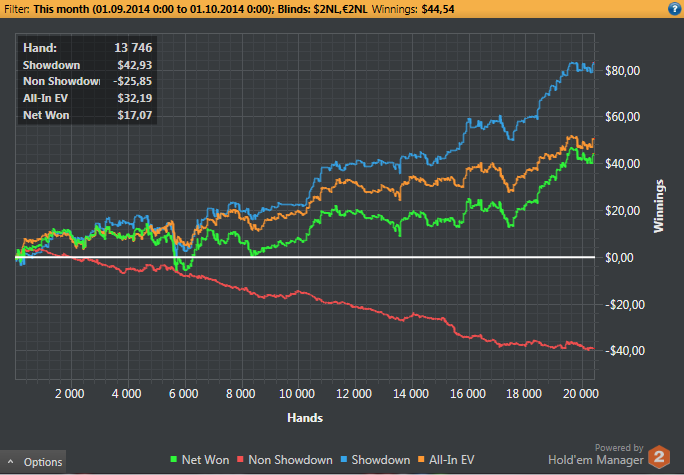Click the $20,00 axis label
The image size is (684, 475).
pyautogui.click(x=622, y=211)
